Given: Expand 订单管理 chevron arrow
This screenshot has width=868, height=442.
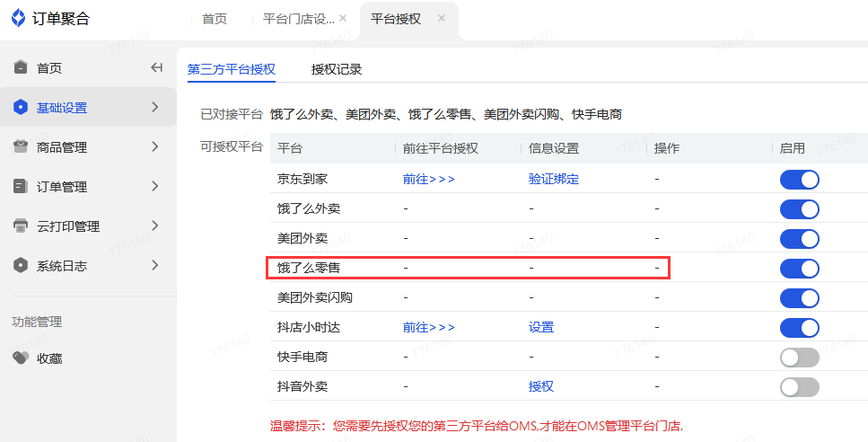Looking at the screenshot, I should pyautogui.click(x=155, y=186).
